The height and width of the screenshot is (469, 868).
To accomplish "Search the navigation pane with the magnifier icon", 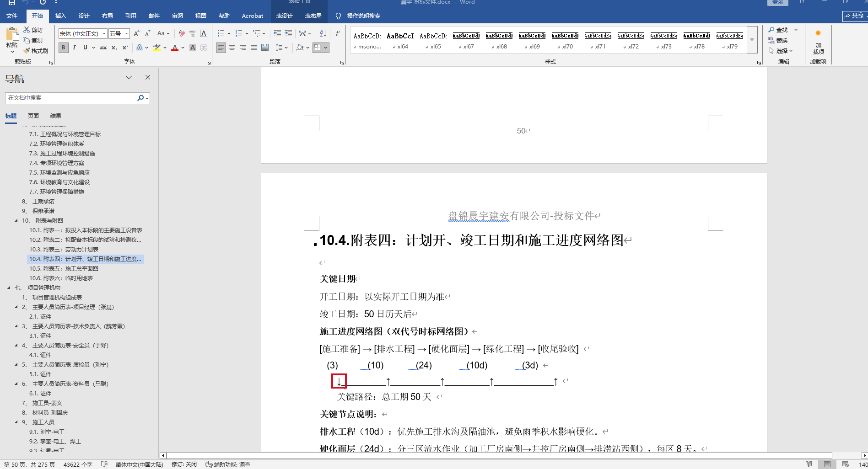I will point(140,98).
